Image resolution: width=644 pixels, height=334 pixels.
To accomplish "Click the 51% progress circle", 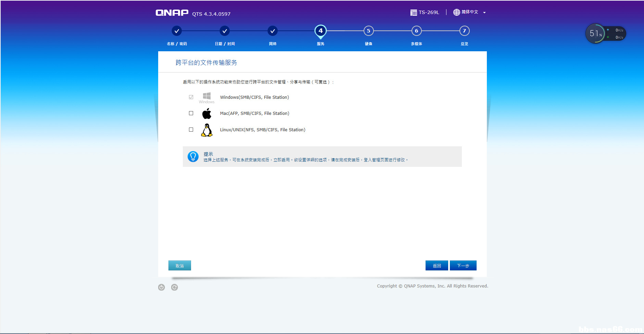I will pyautogui.click(x=595, y=34).
